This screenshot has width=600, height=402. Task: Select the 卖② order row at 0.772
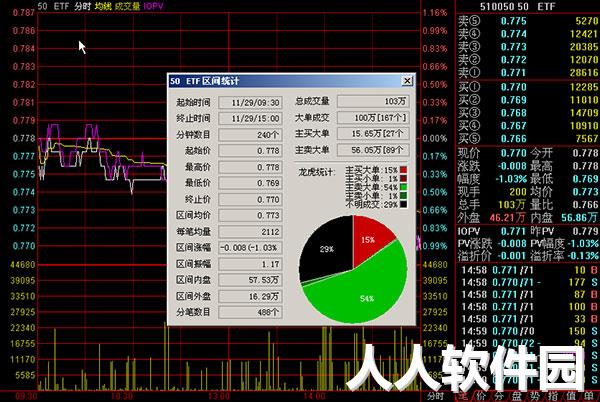(528, 60)
